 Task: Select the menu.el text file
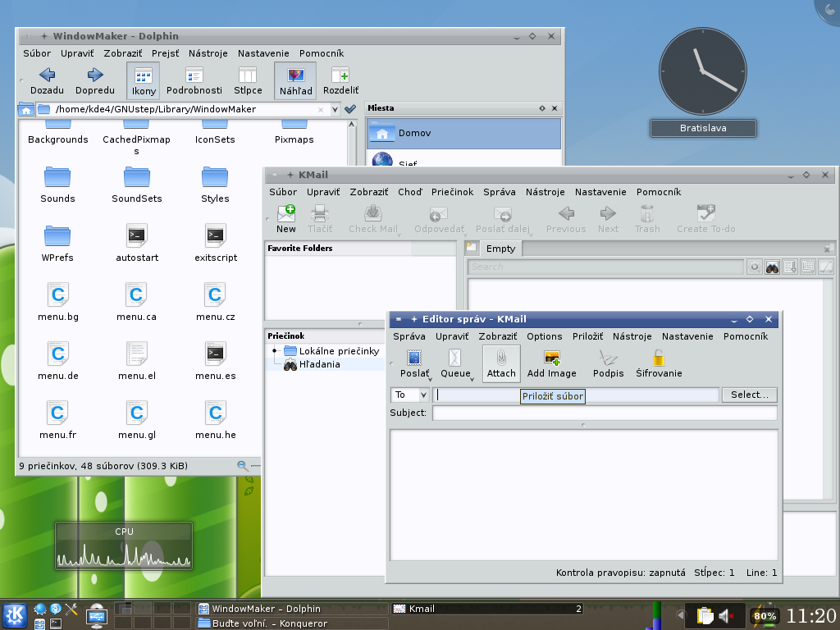[137, 362]
